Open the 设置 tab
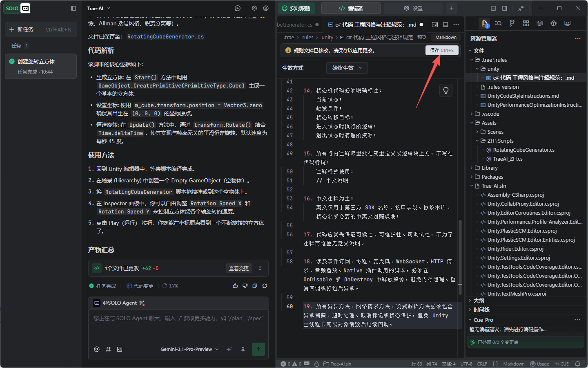 [x=413, y=8]
